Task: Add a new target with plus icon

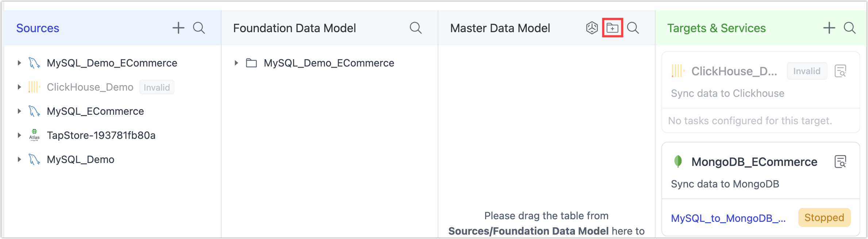Action: 829,28
